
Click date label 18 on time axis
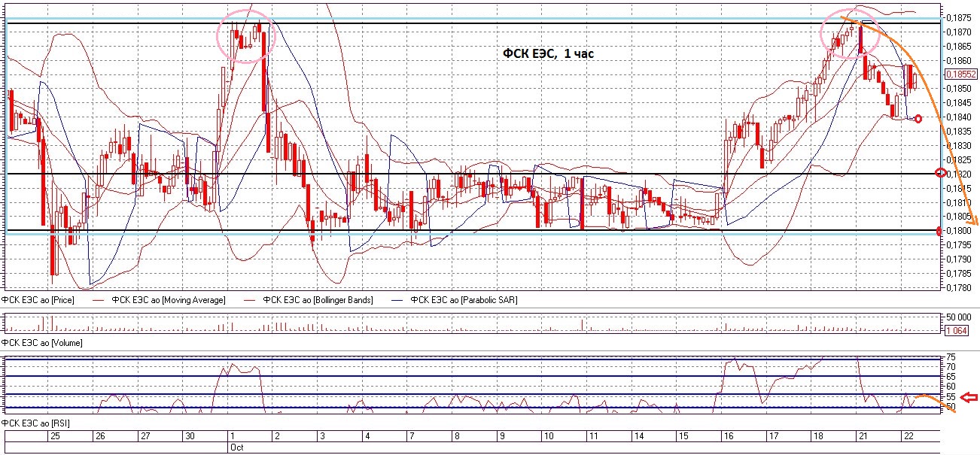[x=819, y=436]
